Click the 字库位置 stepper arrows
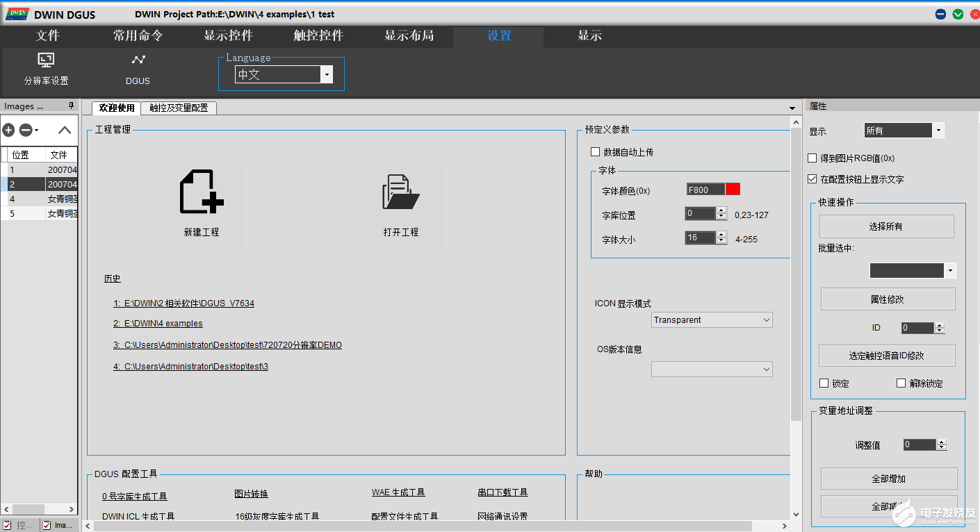The width and height of the screenshot is (980, 532). coord(721,214)
